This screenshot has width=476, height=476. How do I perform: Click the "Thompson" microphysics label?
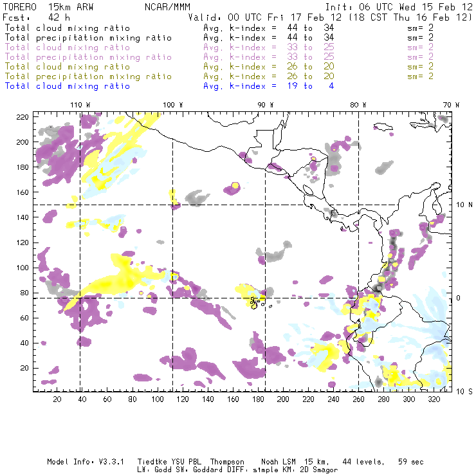point(227,462)
